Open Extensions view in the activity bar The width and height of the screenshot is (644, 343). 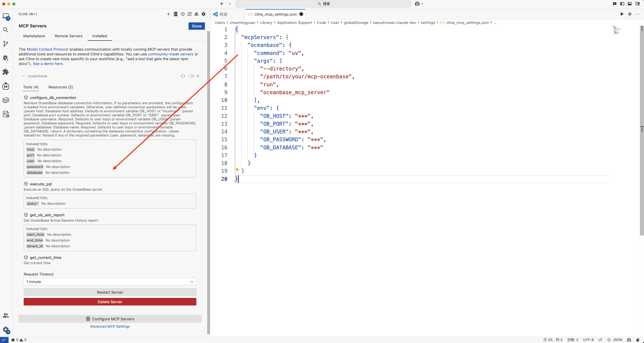pyautogui.click(x=6, y=72)
